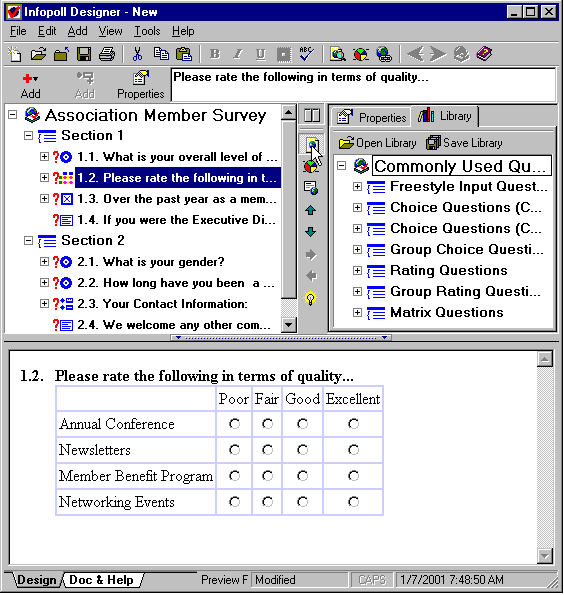Cut selection with the scissors icon
The width and height of the screenshot is (564, 595).
[137, 54]
